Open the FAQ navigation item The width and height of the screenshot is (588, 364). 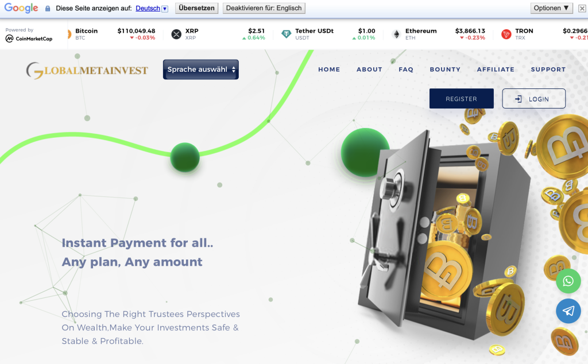tap(406, 69)
